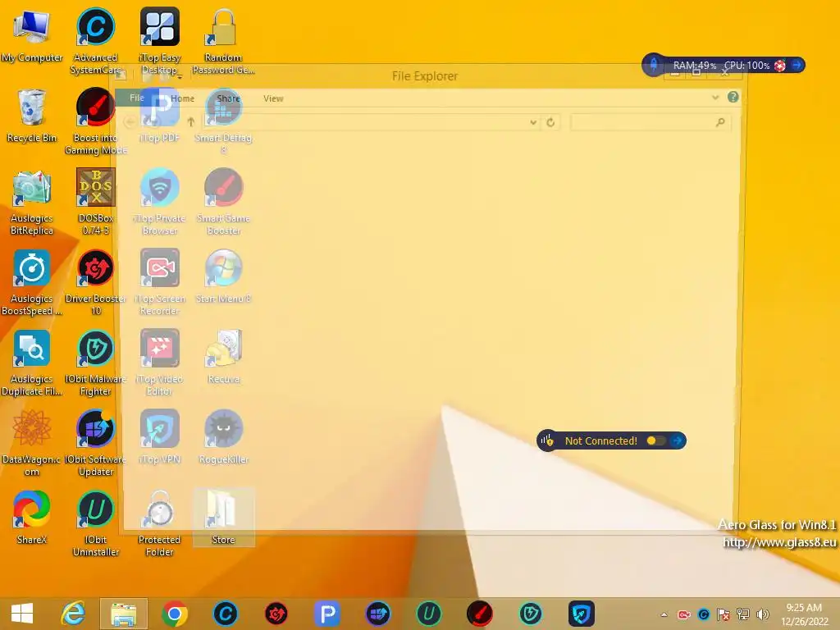The width and height of the screenshot is (840, 630).
Task: Open File menu in File Explorer
Action: coord(137,98)
